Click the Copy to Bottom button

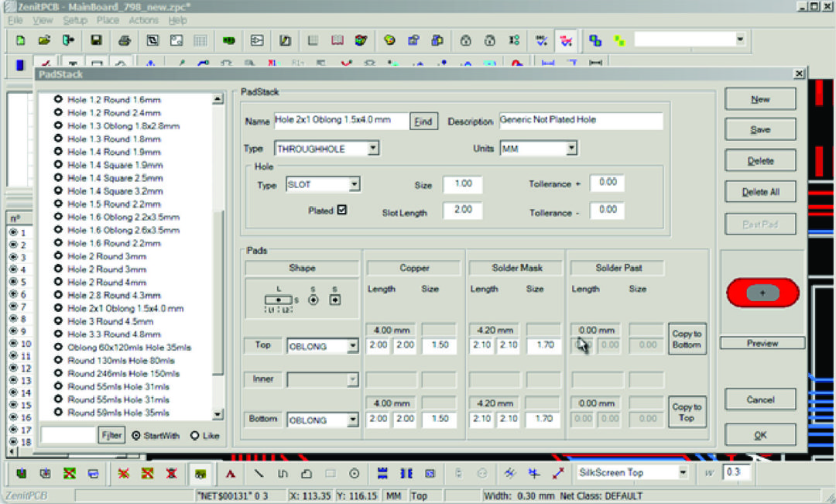point(687,339)
